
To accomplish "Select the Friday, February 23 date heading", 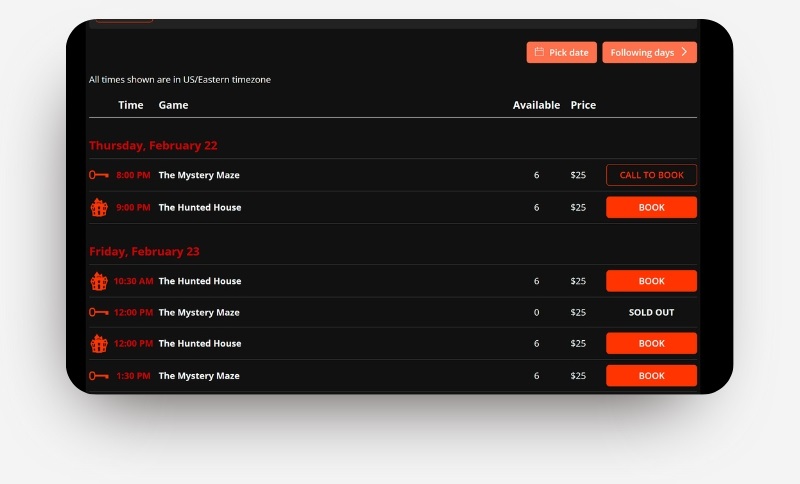I will (x=144, y=251).
